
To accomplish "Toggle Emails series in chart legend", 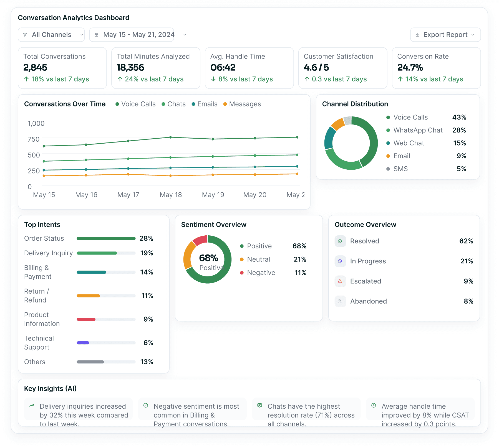I will coord(205,104).
